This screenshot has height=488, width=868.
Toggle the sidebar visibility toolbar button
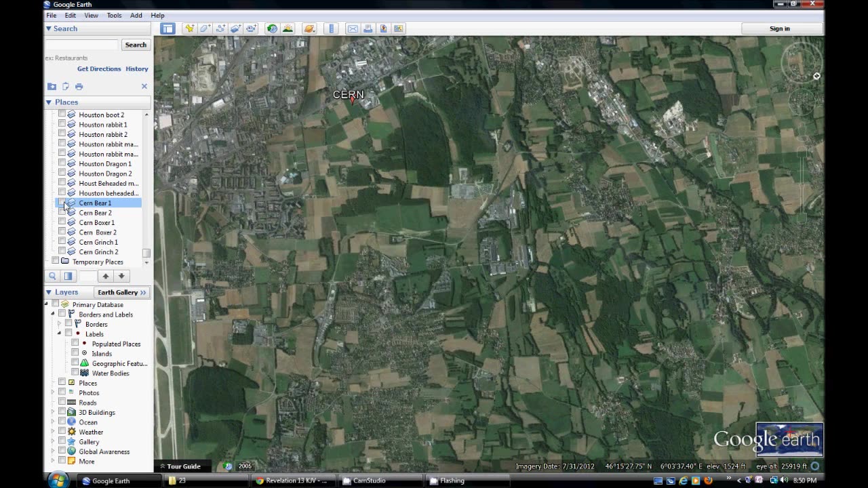[x=167, y=28]
